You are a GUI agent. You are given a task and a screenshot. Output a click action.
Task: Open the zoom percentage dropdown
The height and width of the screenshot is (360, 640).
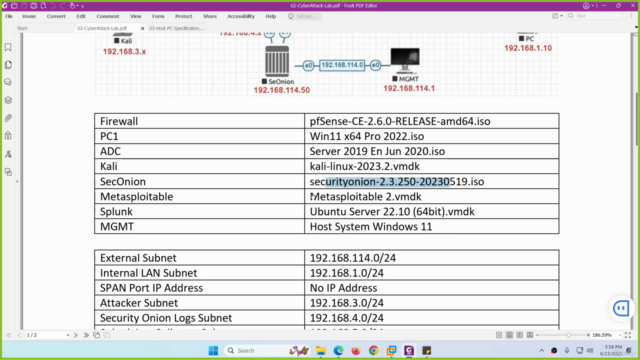(x=620, y=335)
